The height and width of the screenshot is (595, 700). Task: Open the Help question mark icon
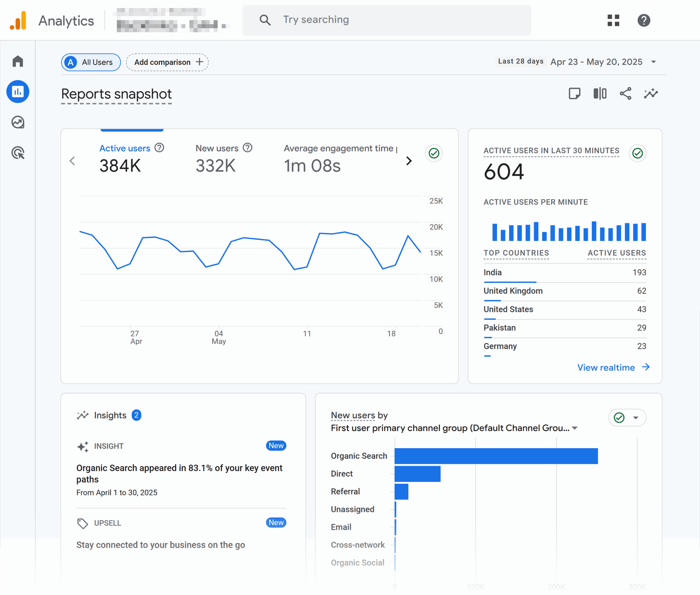[644, 20]
